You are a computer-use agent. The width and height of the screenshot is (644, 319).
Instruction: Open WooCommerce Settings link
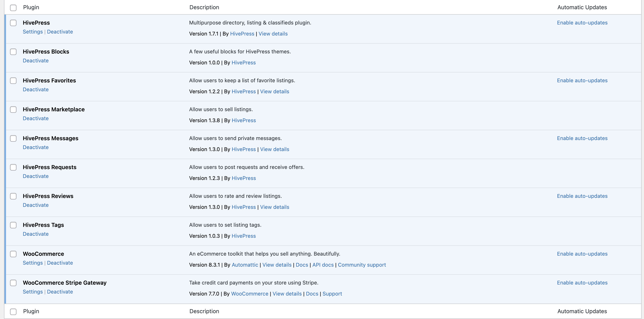click(x=33, y=263)
